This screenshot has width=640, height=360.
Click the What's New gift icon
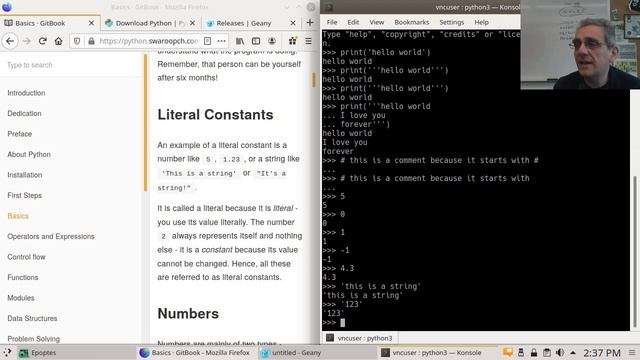pyautogui.click(x=292, y=41)
